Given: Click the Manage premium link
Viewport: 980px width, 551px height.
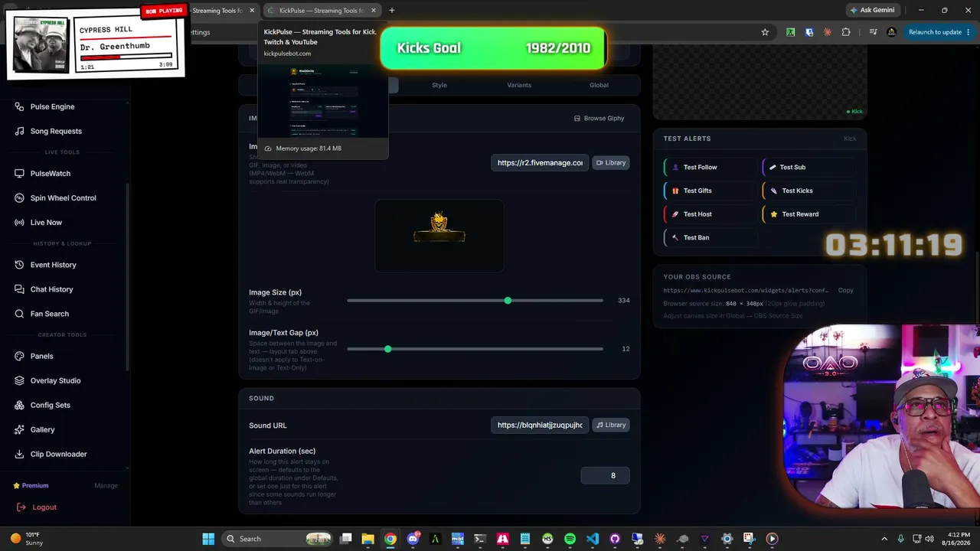Looking at the screenshot, I should coord(106,486).
